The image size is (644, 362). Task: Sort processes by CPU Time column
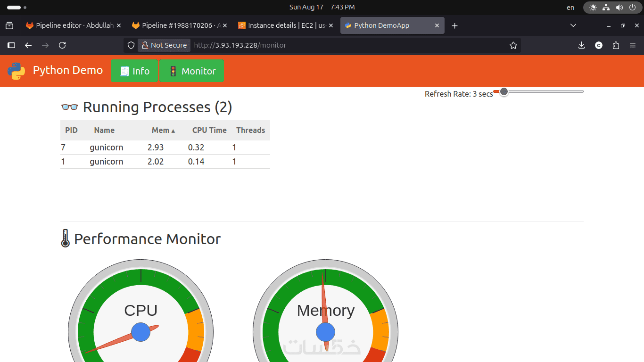(209, 130)
